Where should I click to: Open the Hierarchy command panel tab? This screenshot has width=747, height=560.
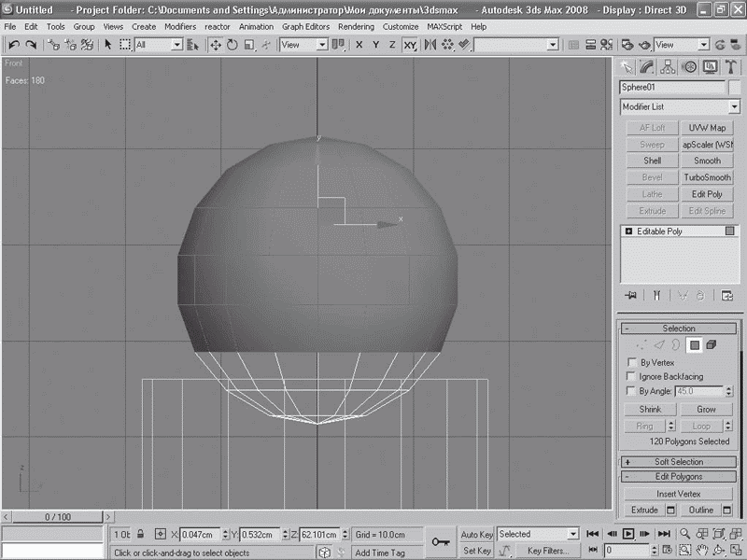pos(669,66)
